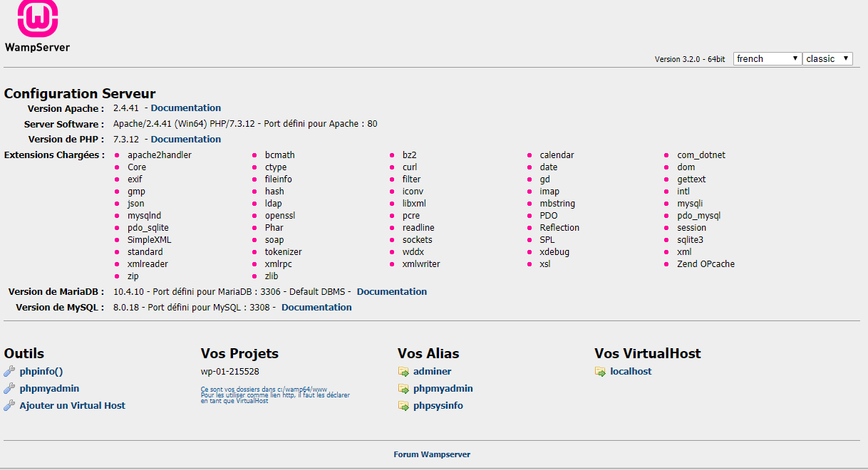The width and height of the screenshot is (868, 470).
Task: Click gd extension entry
Action: point(545,179)
